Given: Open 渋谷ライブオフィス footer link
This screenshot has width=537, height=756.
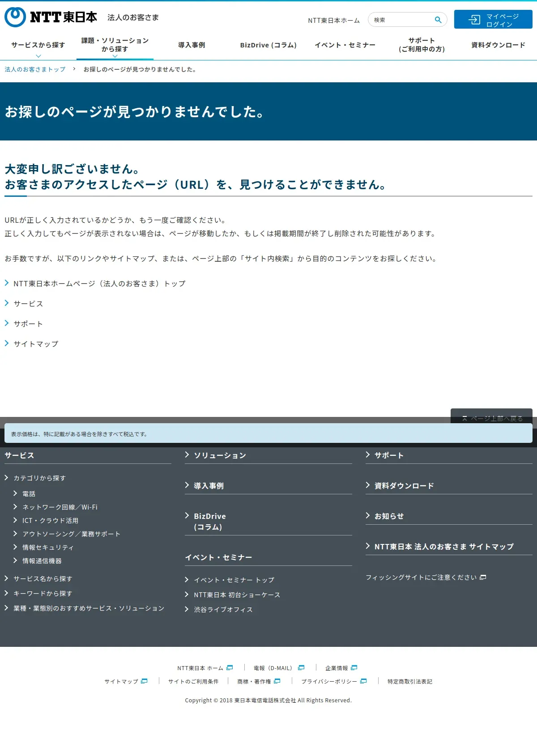Looking at the screenshot, I should pos(223,610).
